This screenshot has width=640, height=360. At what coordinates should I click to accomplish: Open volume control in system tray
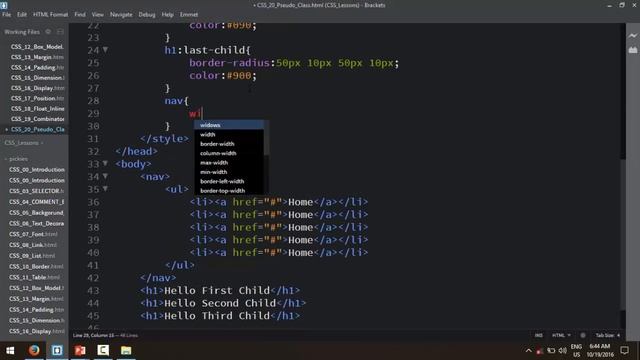pos(563,350)
